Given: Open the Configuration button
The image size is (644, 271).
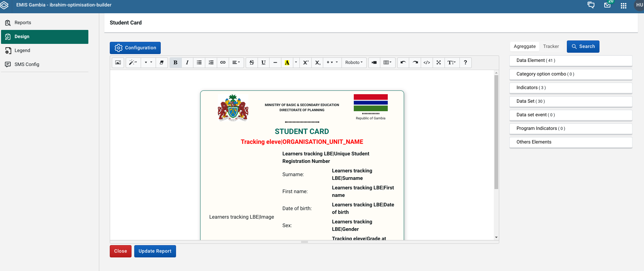Looking at the screenshot, I should (135, 48).
